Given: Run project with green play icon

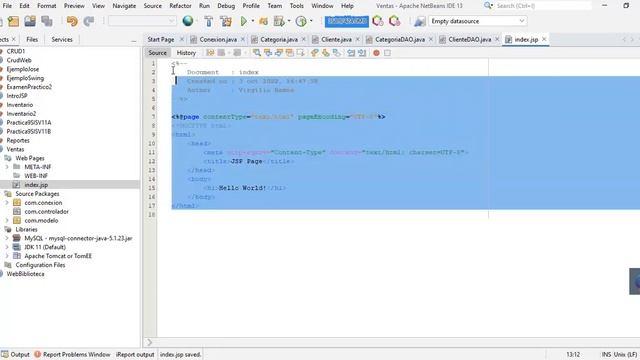Looking at the screenshot, I should 244,21.
